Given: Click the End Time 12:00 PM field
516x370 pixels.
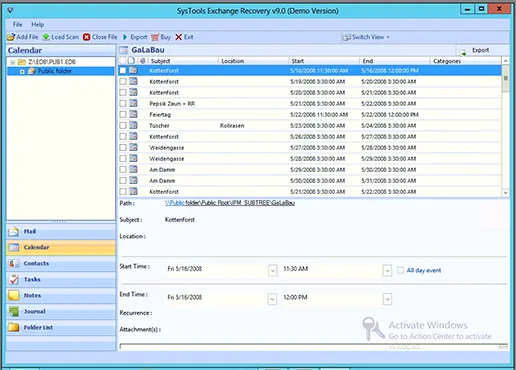Looking at the screenshot, I should [x=332, y=297].
